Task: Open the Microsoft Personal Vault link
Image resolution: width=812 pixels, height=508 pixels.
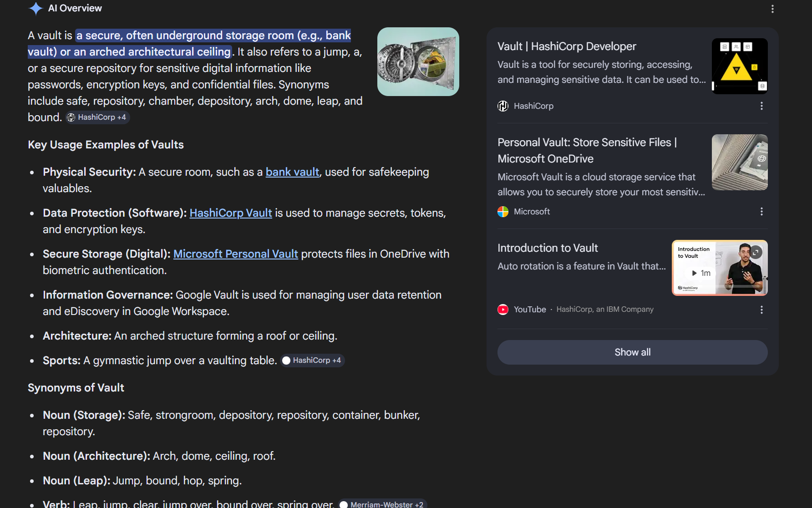Action: click(236, 254)
